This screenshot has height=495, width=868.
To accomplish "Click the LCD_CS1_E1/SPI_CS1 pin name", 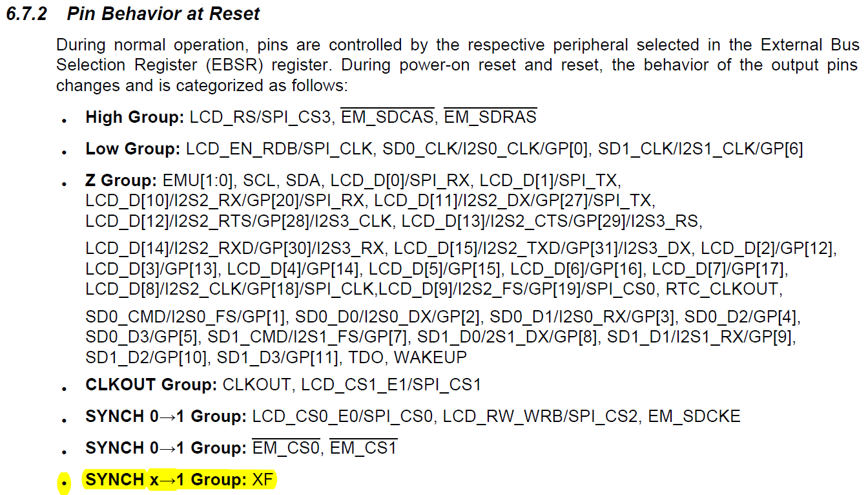I will pyautogui.click(x=391, y=384).
